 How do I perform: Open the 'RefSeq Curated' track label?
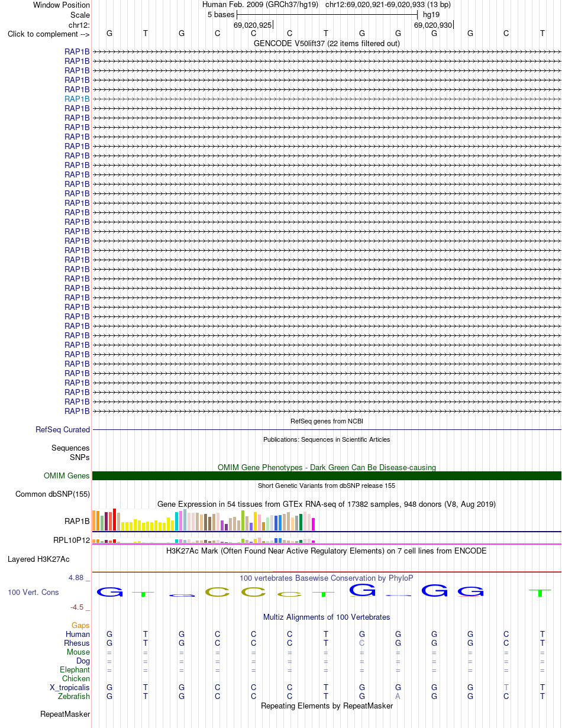coord(63,430)
